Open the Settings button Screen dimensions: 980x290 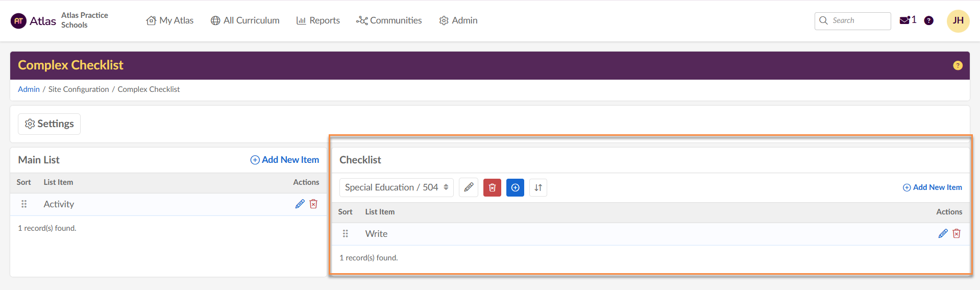point(50,124)
